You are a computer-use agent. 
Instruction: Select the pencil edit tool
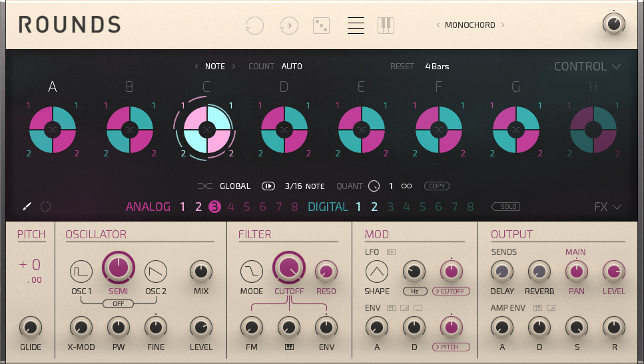point(27,207)
